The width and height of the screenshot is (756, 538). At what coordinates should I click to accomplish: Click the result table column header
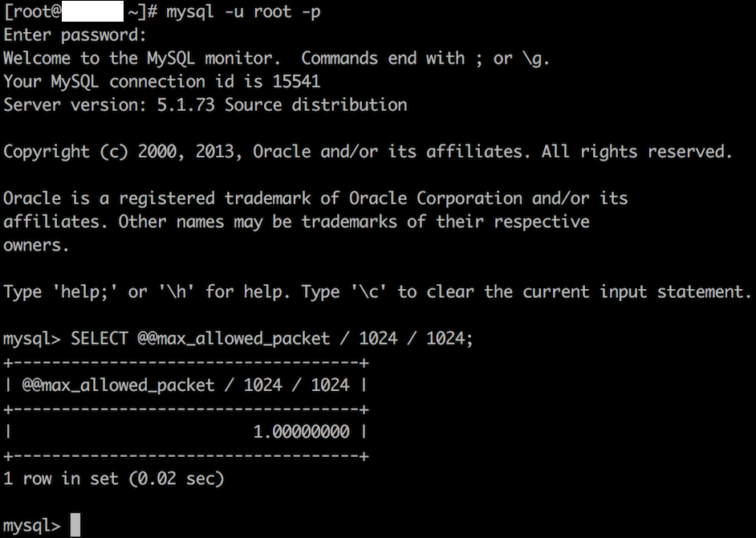point(185,385)
